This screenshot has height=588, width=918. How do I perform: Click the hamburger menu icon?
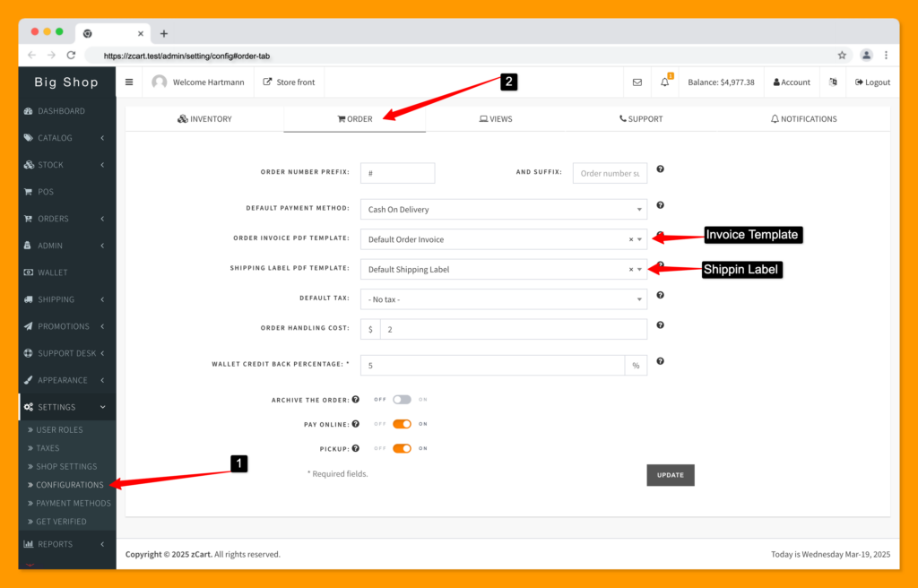pos(129,82)
